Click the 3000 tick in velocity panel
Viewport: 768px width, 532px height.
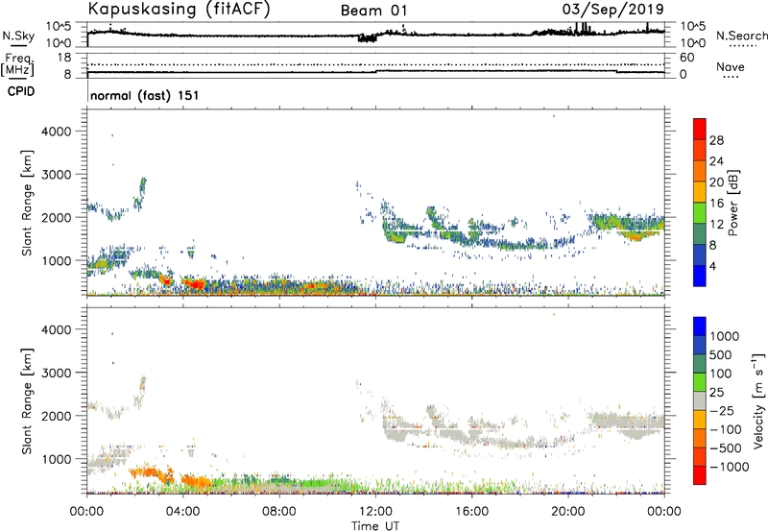click(57, 373)
